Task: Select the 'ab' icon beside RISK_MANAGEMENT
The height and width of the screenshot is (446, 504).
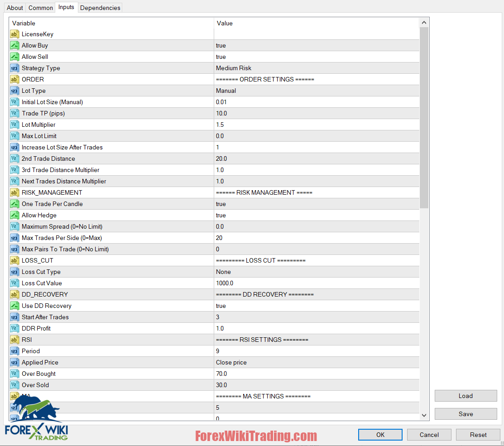Action: [x=14, y=192]
